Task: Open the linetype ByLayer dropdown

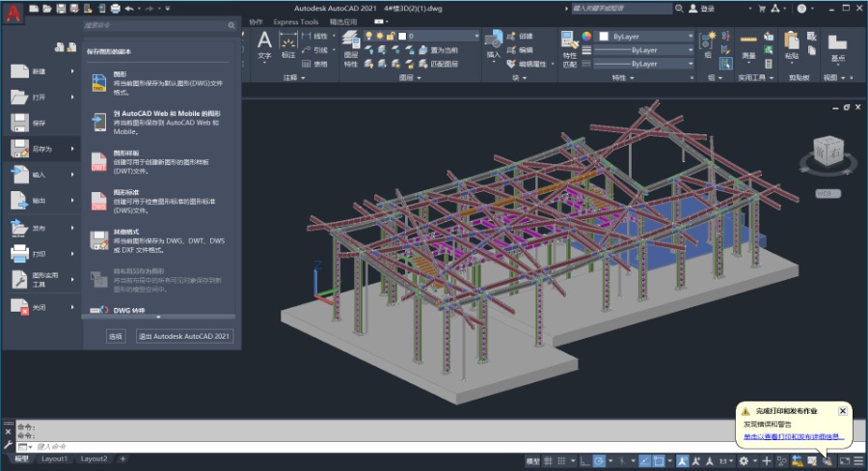Action: pos(691,64)
